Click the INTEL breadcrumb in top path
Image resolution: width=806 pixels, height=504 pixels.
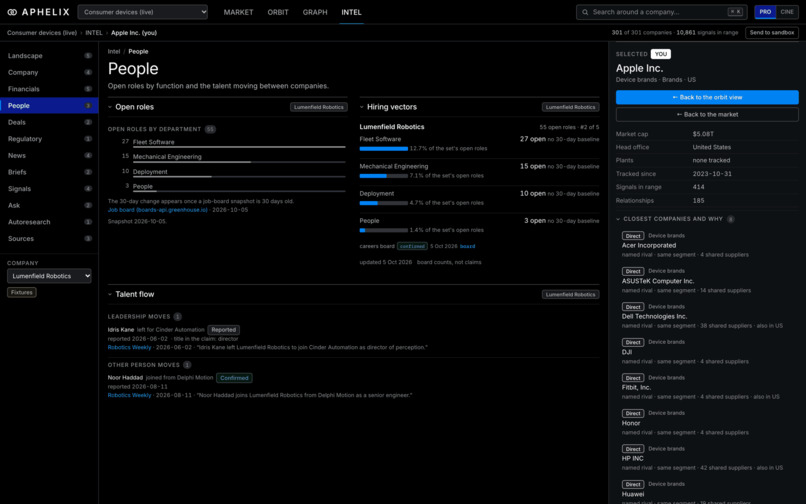coord(94,32)
